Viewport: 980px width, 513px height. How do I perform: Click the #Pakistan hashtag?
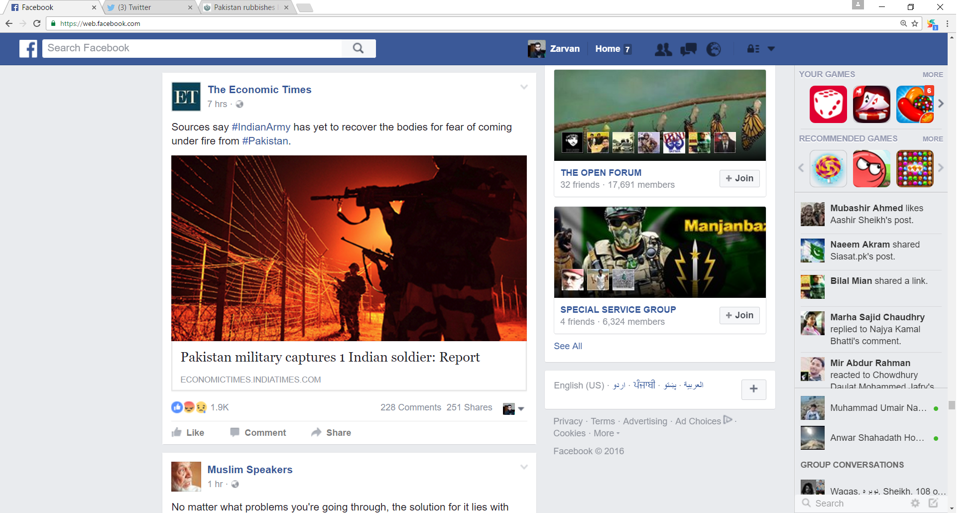[265, 141]
